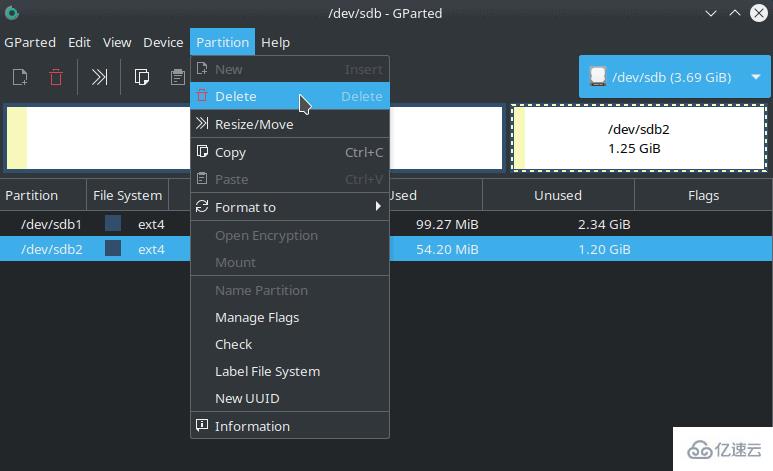Click the Flags column header
Image resolution: width=773 pixels, height=471 pixels.
pyautogui.click(x=703, y=195)
